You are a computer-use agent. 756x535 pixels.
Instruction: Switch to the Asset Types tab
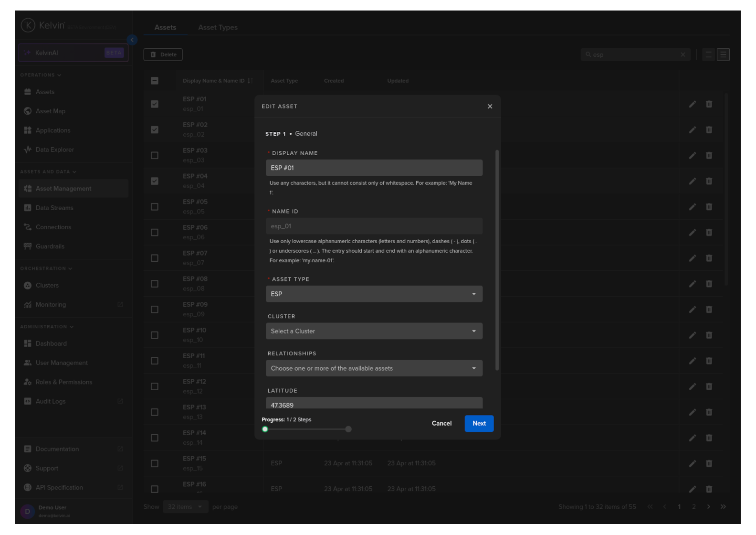[218, 28]
